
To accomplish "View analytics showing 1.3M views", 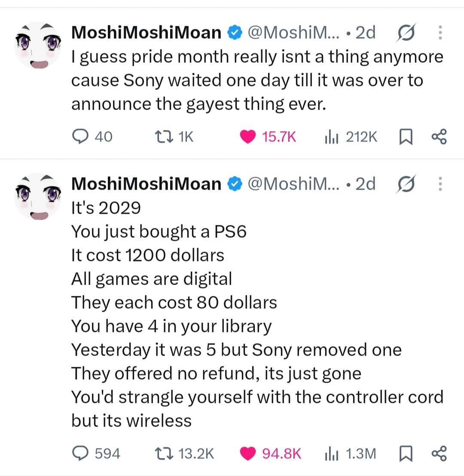I will tap(350, 454).
